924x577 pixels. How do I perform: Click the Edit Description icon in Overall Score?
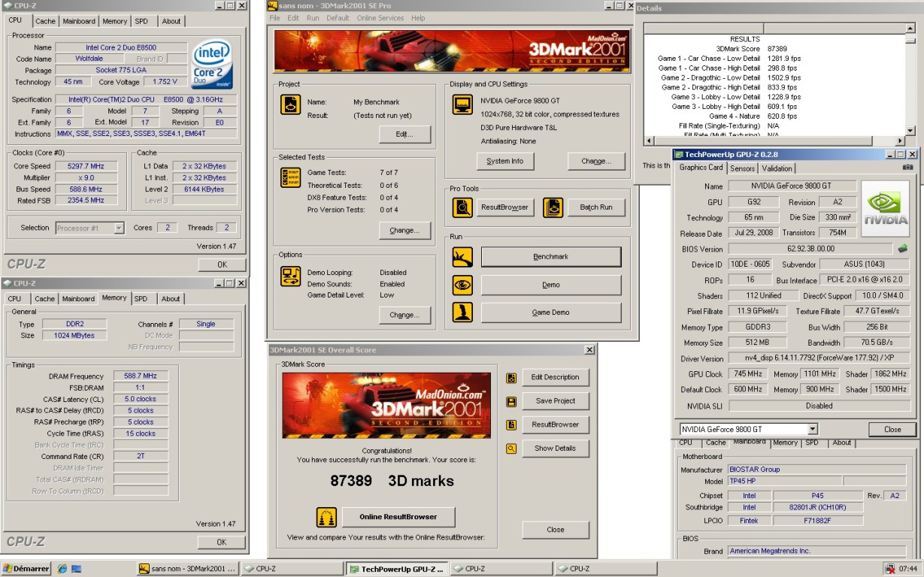pyautogui.click(x=511, y=378)
